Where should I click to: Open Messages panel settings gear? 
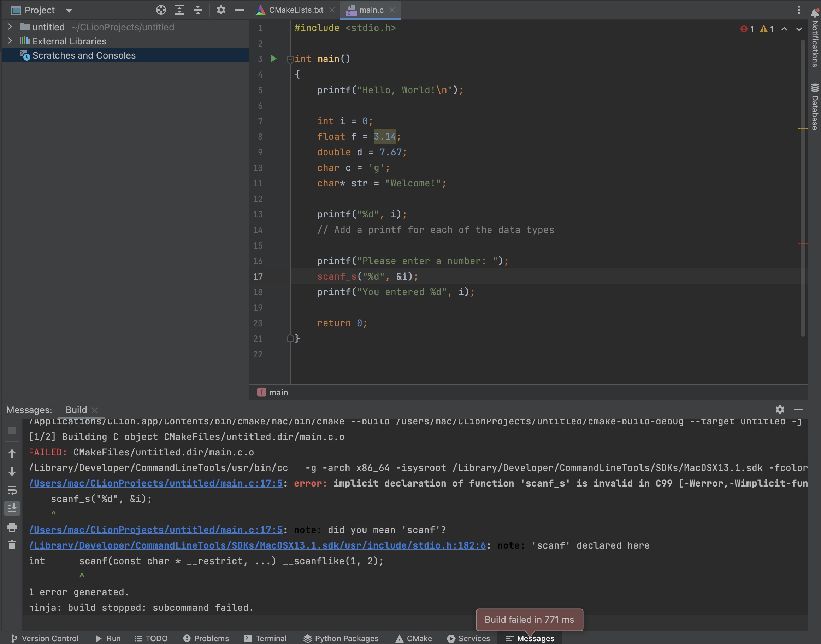pyautogui.click(x=780, y=410)
